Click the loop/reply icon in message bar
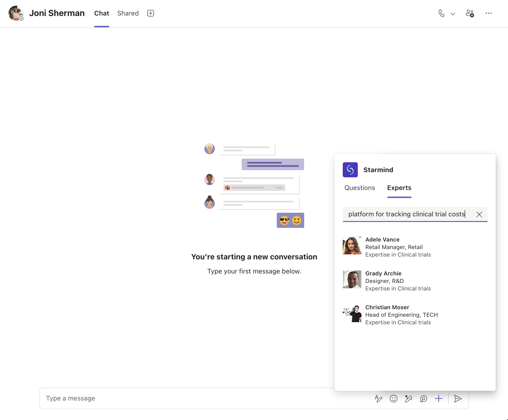The height and width of the screenshot is (420, 508). (x=424, y=398)
